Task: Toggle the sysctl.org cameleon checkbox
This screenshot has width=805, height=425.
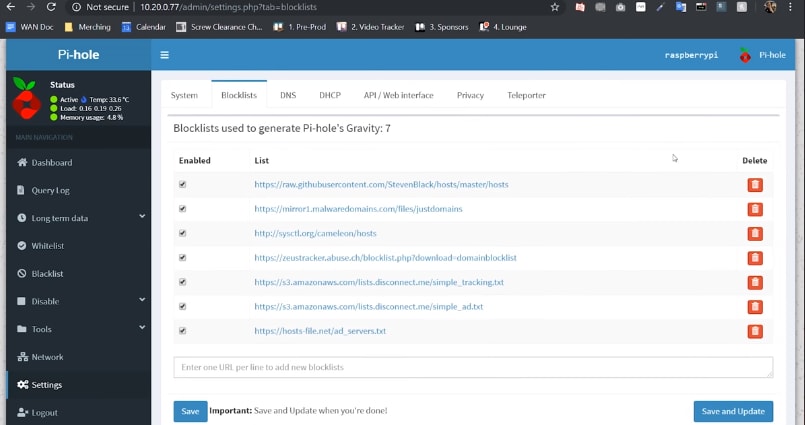Action: [x=182, y=233]
